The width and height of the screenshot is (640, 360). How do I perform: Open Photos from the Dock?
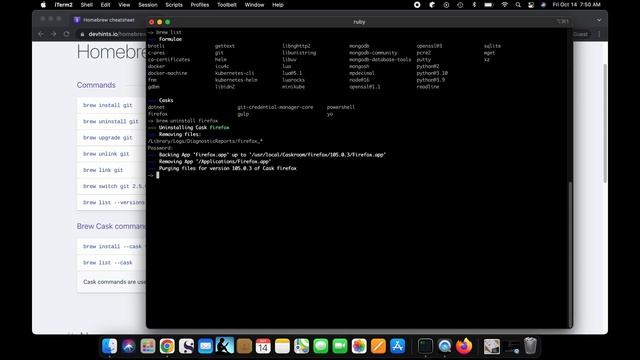point(359,346)
